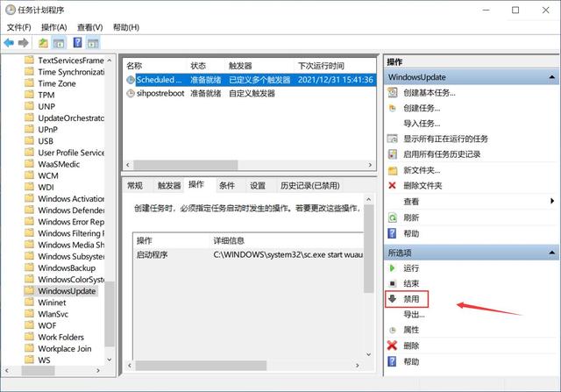
Task: Select the sihpostreboot task row
Action: click(x=250, y=94)
